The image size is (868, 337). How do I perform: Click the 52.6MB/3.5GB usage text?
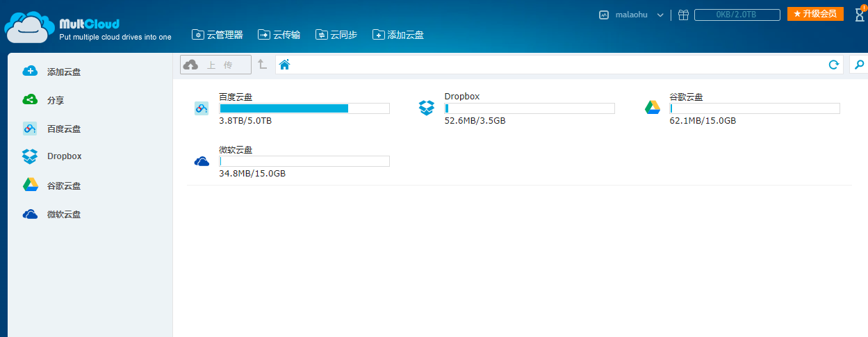[475, 121]
